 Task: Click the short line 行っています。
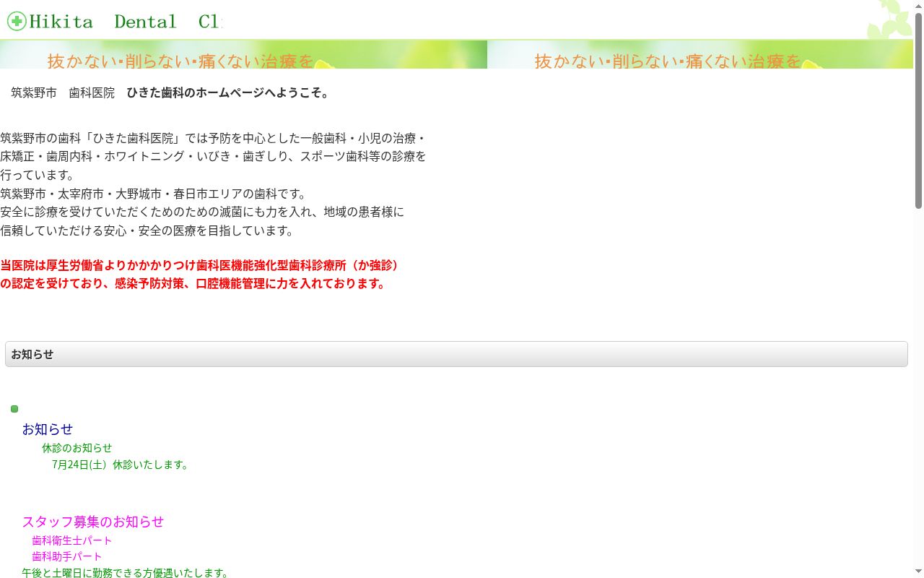(38, 175)
